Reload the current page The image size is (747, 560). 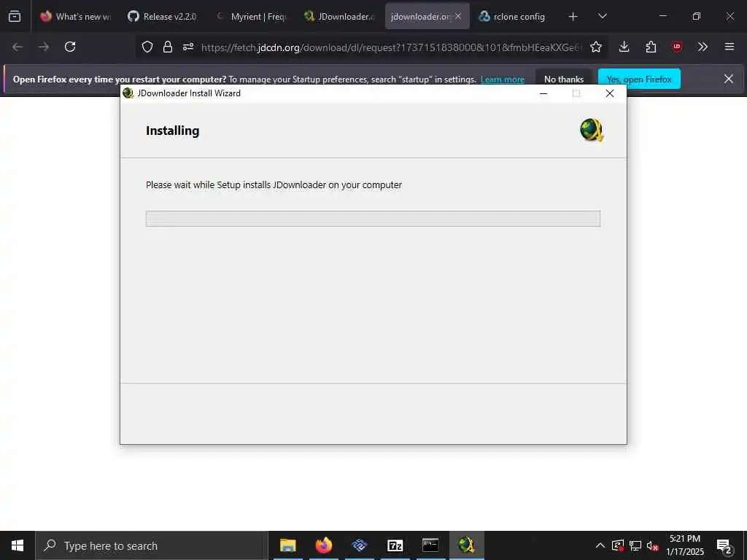(x=70, y=47)
